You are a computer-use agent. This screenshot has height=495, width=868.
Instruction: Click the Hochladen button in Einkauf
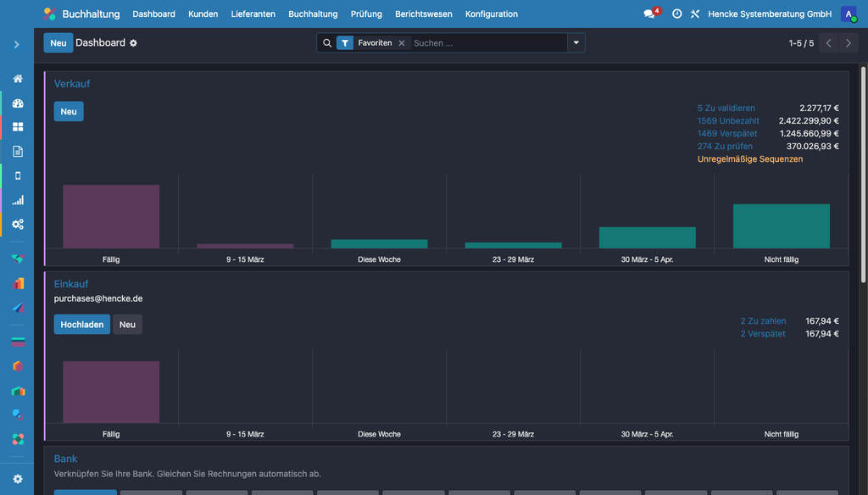(81, 325)
